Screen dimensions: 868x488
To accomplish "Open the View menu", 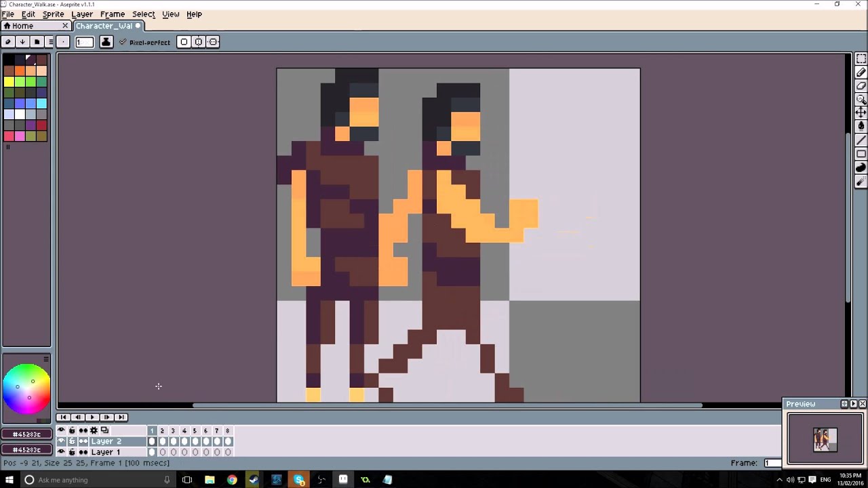I will (171, 14).
